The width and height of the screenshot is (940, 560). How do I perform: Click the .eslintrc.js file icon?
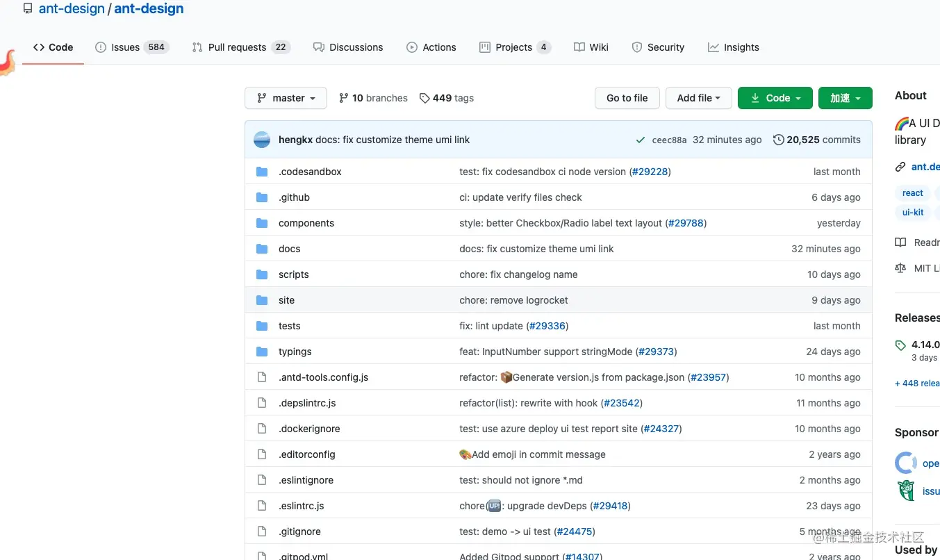(x=262, y=506)
